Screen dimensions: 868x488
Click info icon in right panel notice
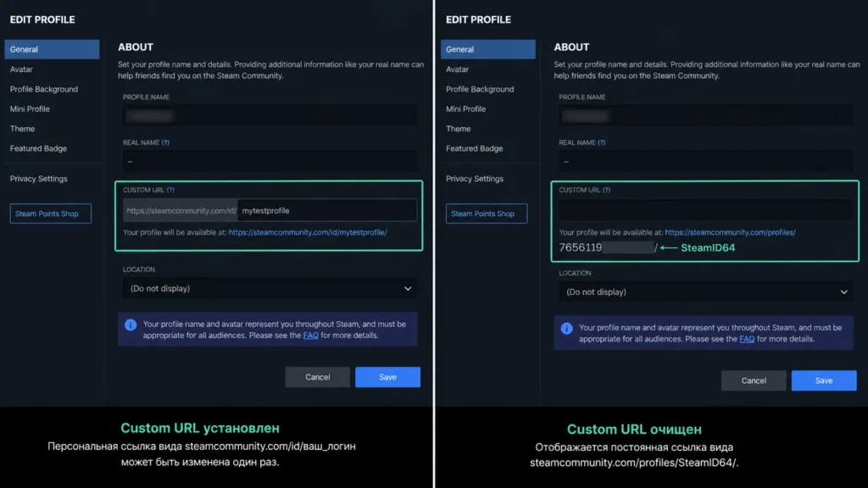(567, 329)
